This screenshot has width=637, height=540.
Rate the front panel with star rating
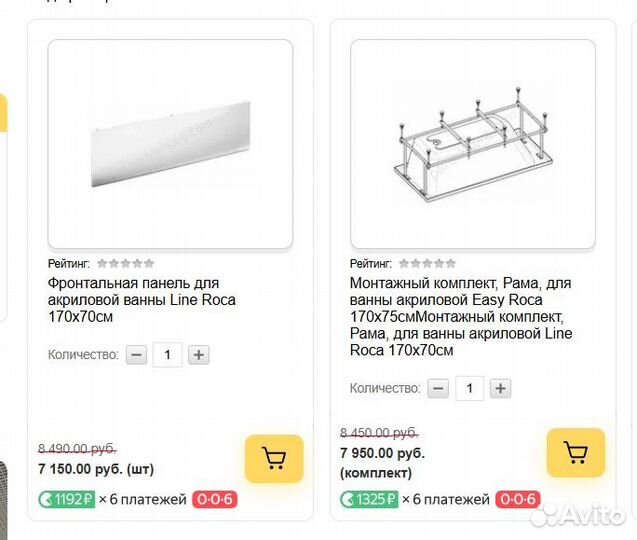[126, 264]
